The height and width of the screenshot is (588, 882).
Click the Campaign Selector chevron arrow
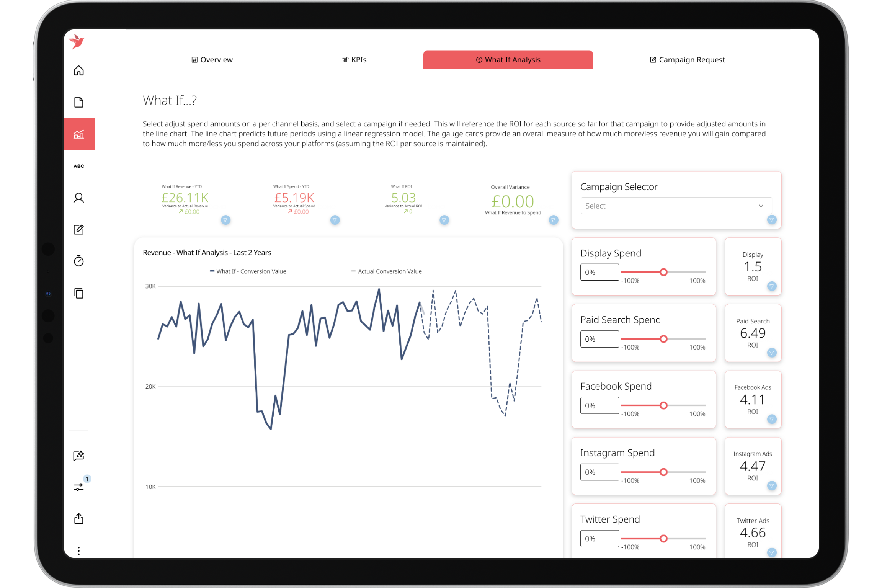pos(761,206)
